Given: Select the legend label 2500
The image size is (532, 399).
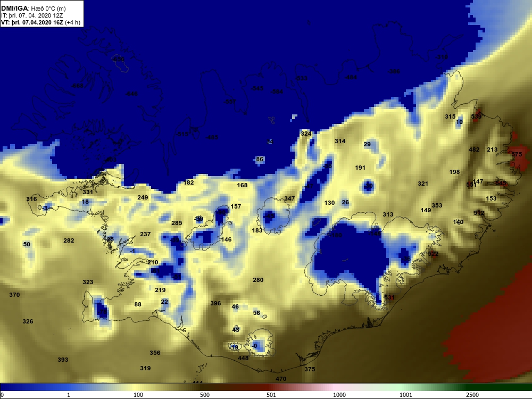Looking at the screenshot, I should (x=472, y=395).
